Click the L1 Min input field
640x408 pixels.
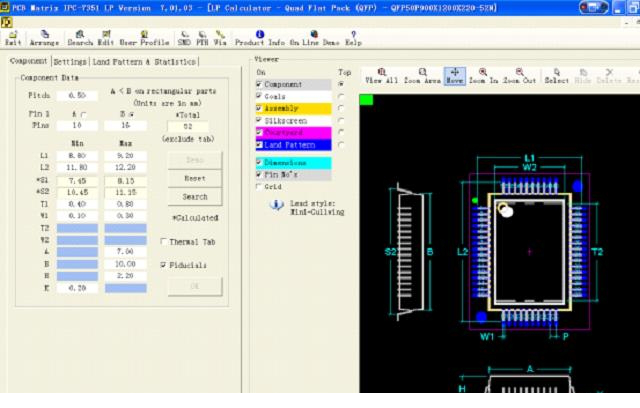(77, 156)
